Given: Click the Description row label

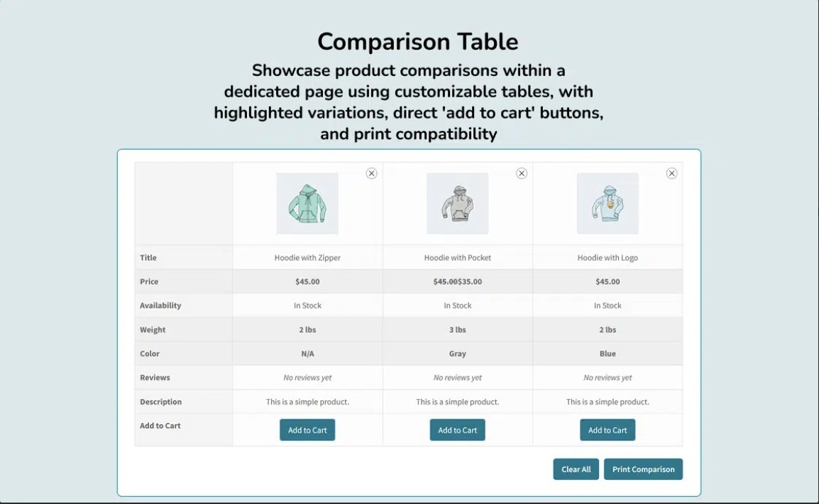Looking at the screenshot, I should point(161,402).
